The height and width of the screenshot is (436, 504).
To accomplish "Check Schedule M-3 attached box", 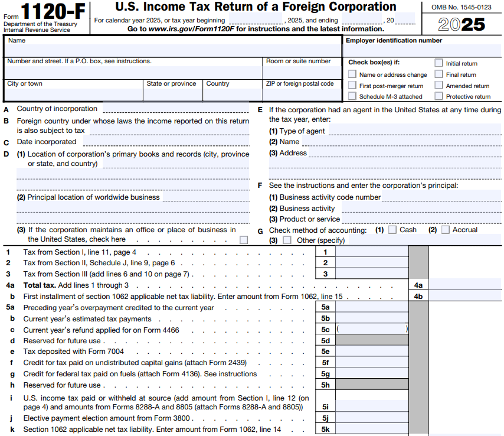I will (x=352, y=96).
